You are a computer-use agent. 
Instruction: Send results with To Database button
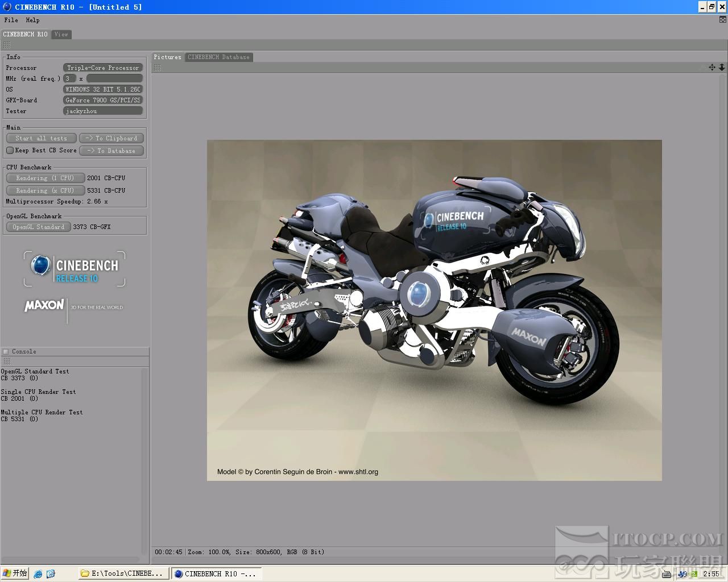[111, 151]
